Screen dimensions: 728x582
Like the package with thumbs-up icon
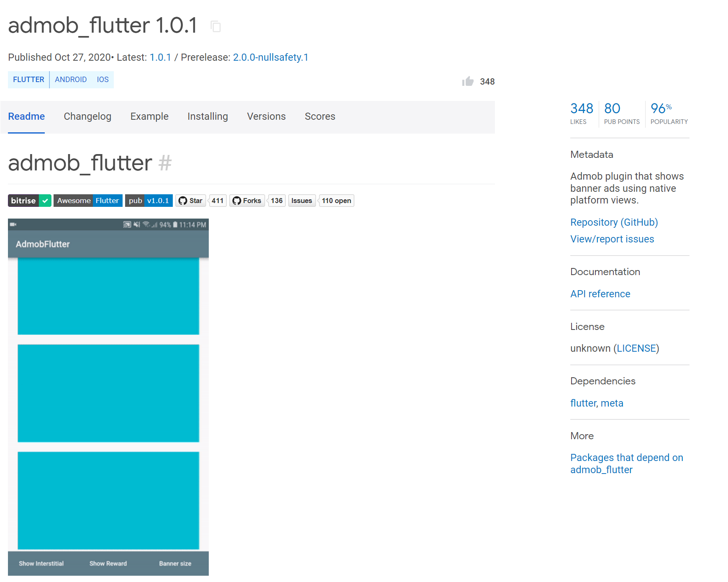pyautogui.click(x=468, y=81)
